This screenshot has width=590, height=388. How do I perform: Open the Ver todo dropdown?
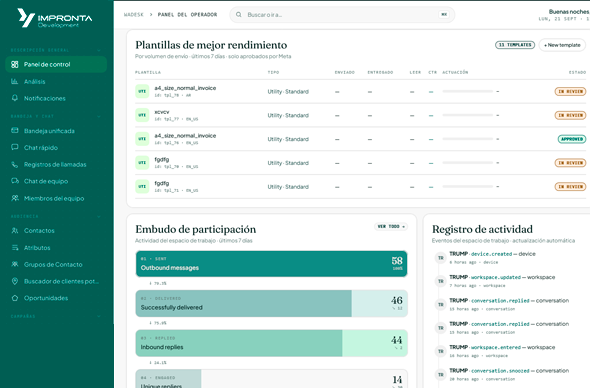(391, 227)
